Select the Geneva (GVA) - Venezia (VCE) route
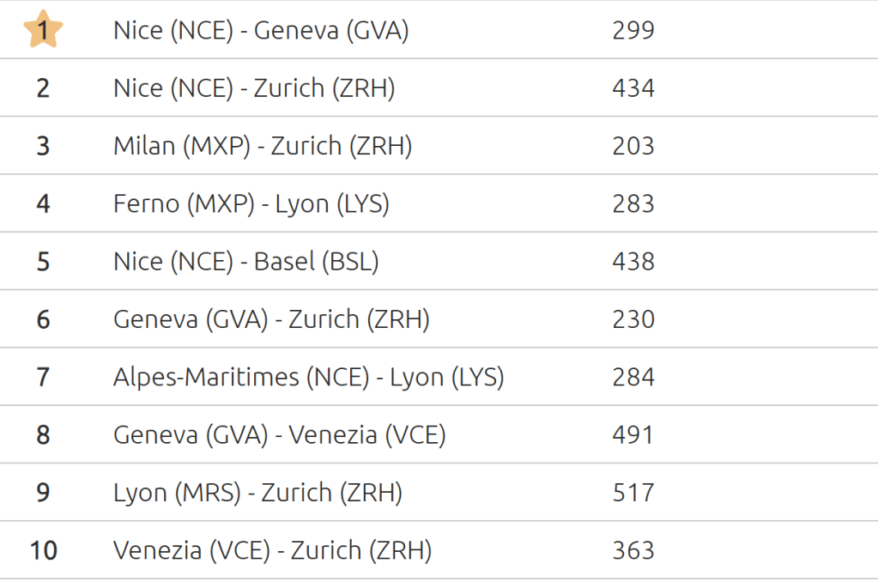 (x=280, y=434)
